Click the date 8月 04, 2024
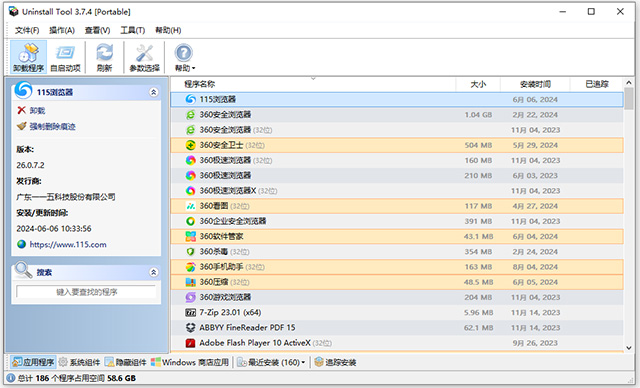Viewport: 640px width, 388px height. point(535,267)
